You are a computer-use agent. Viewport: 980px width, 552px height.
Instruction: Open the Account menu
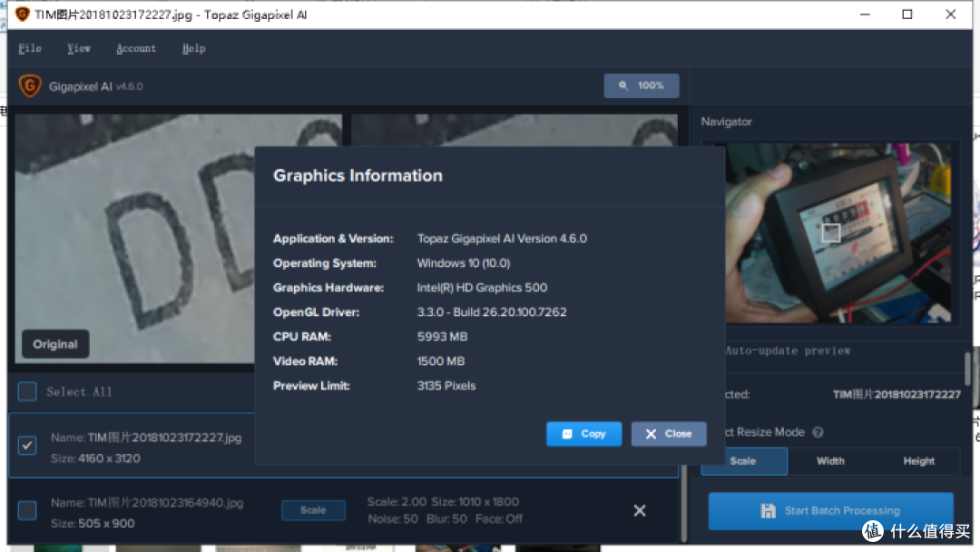pyautogui.click(x=135, y=49)
